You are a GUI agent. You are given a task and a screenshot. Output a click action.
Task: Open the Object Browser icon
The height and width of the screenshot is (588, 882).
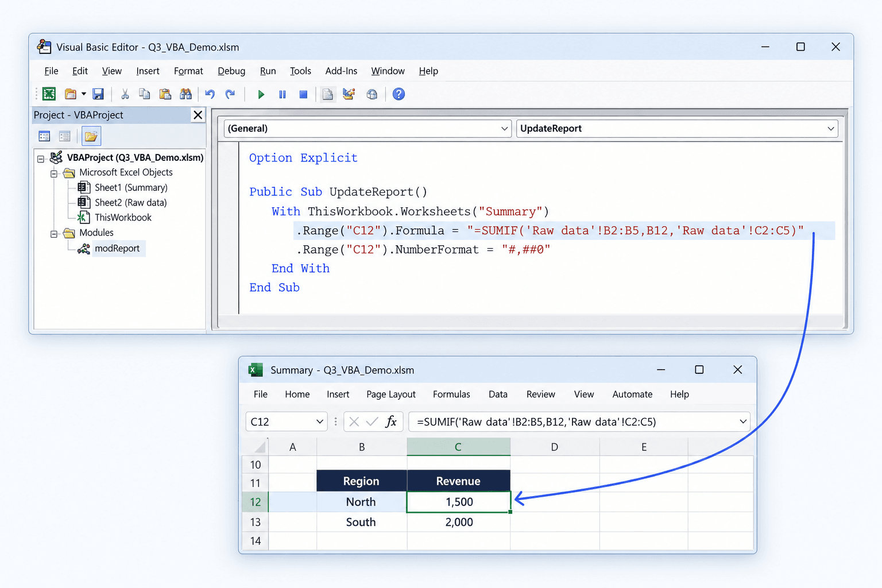click(372, 94)
